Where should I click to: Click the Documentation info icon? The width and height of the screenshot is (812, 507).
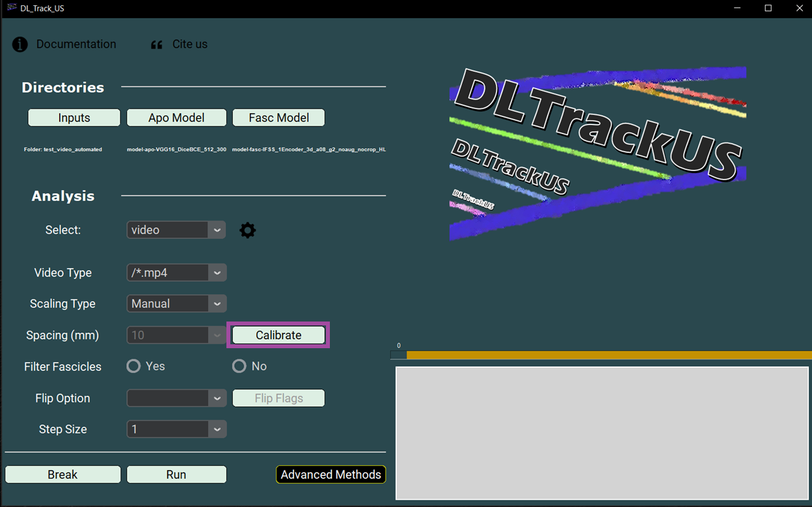pos(18,44)
